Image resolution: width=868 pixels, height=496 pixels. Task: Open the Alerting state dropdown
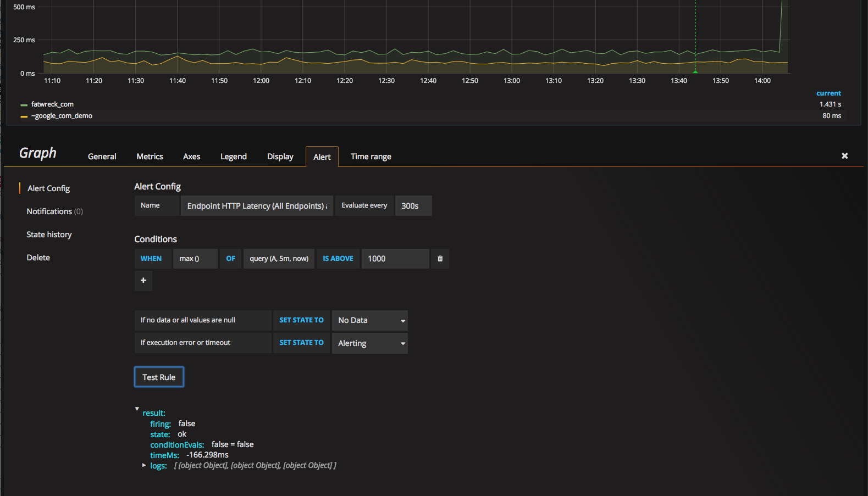coord(370,343)
